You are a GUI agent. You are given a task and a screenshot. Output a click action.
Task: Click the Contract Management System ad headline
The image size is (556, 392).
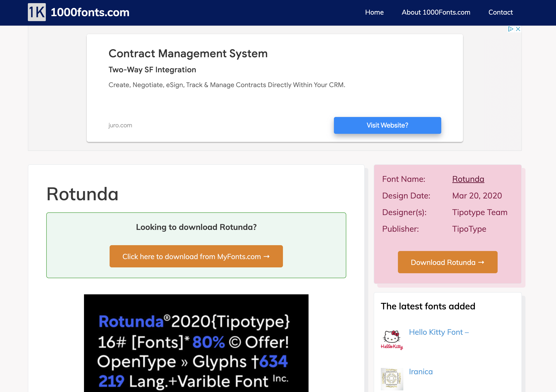[x=188, y=53]
